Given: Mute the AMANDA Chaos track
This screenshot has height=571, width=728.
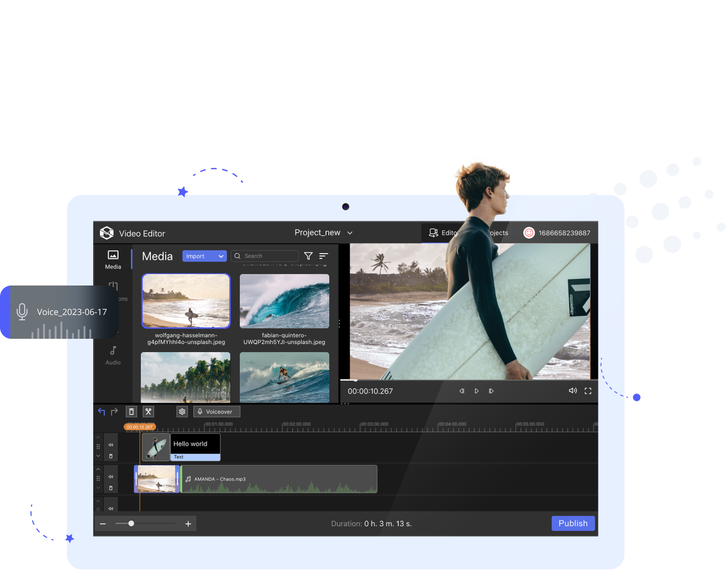Looking at the screenshot, I should pyautogui.click(x=111, y=477).
